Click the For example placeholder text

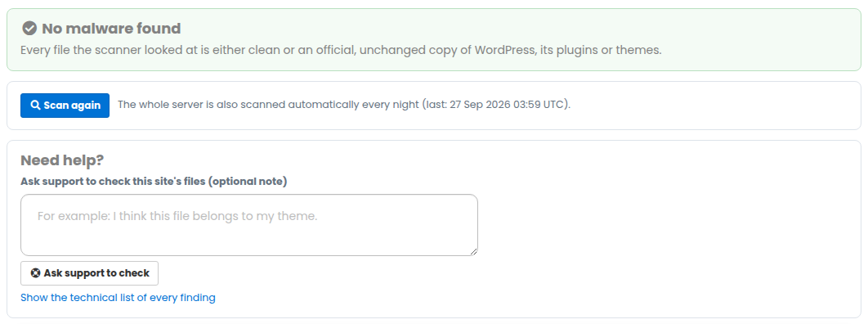(177, 216)
